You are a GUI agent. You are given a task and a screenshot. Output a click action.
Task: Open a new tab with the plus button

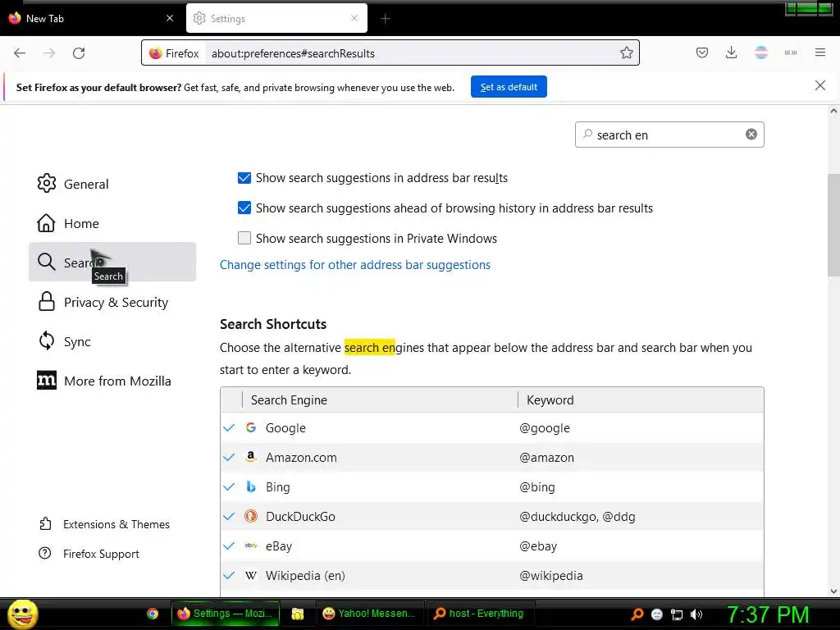pos(386,19)
